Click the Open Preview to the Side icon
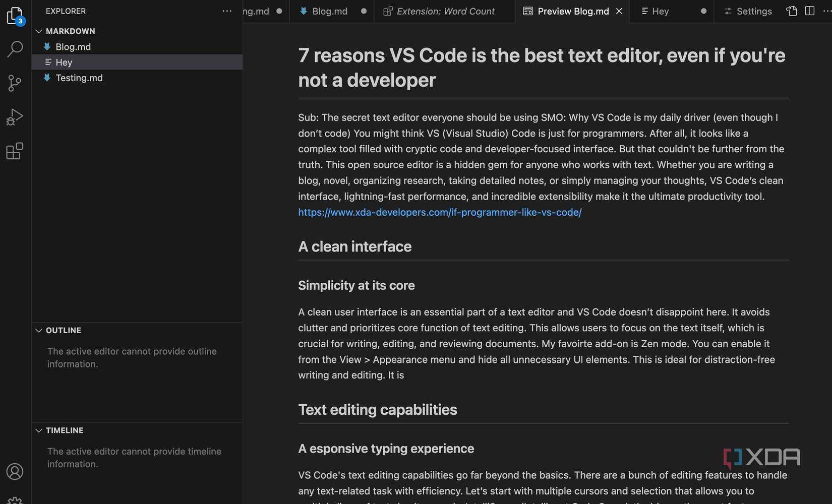The height and width of the screenshot is (504, 832). 791,11
